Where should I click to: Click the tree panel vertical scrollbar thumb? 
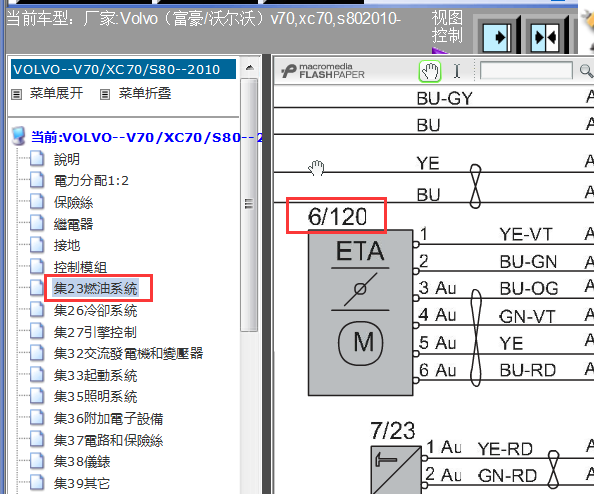click(x=249, y=205)
